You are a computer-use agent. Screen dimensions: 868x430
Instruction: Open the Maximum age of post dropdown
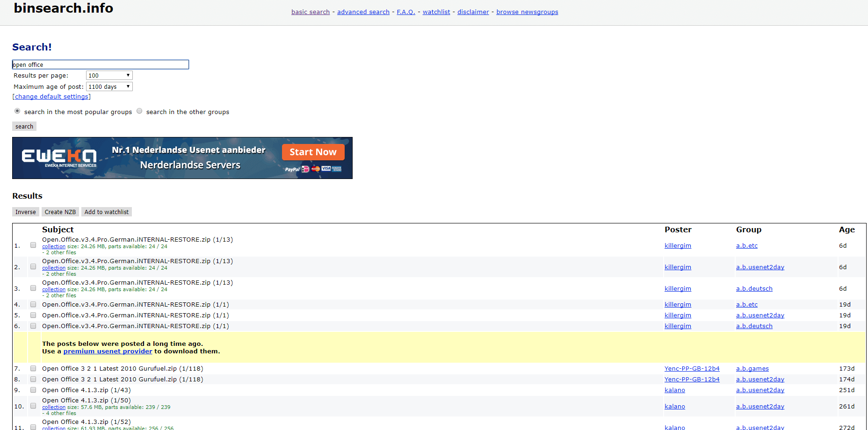point(109,86)
